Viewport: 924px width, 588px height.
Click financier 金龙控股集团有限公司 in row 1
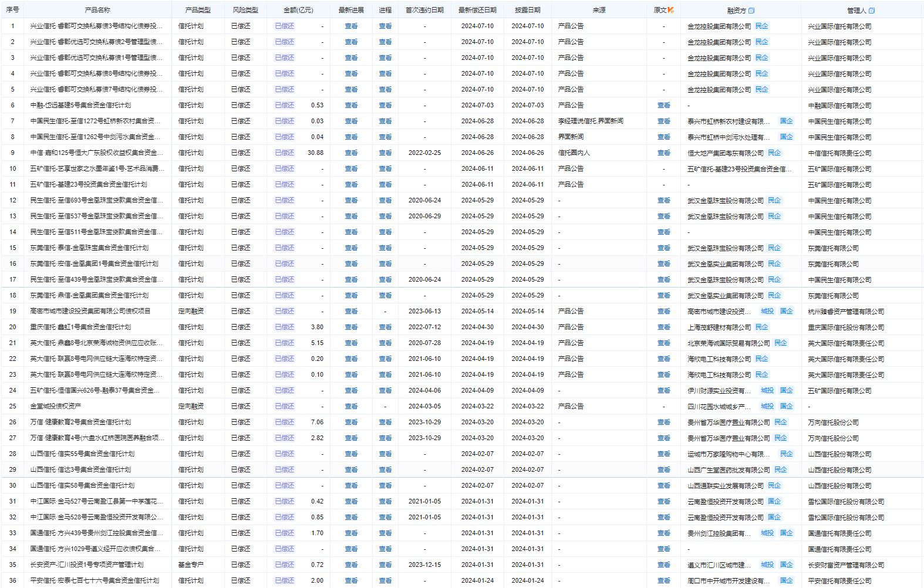[x=719, y=26]
